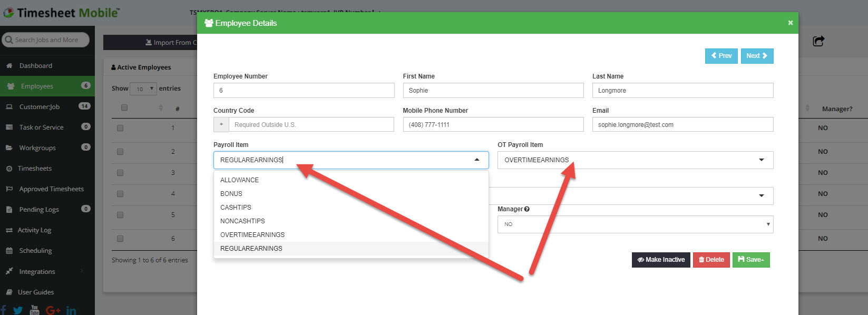Screen dimensions: 868x315
Task: Check the row 1 employee checkbox
Action: [120, 128]
